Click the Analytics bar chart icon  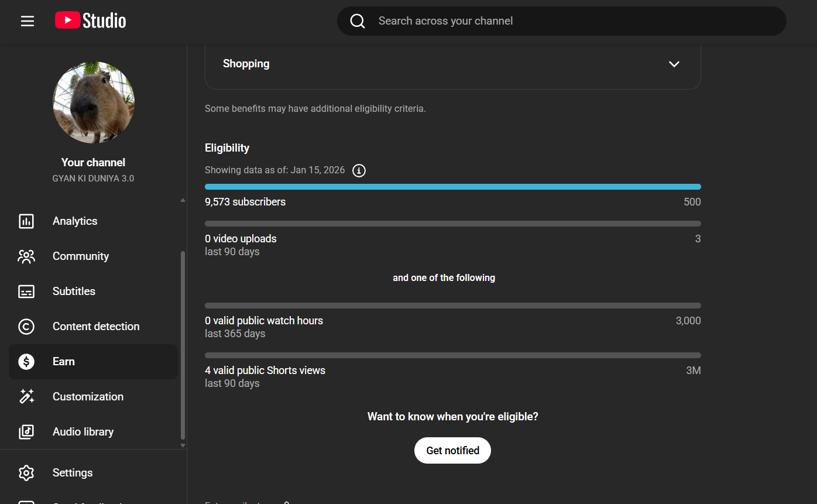pos(26,221)
